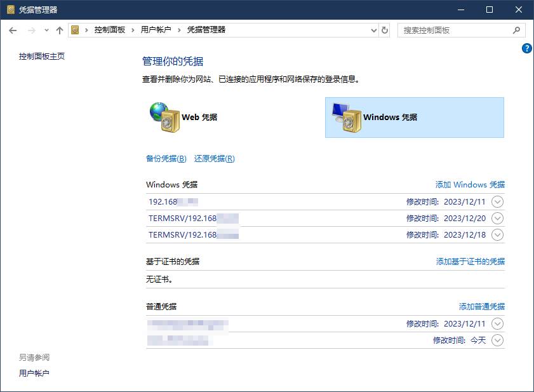Image resolution: width=534 pixels, height=392 pixels.
Task: Click the 备份凭据(B) link
Action: (x=166, y=158)
